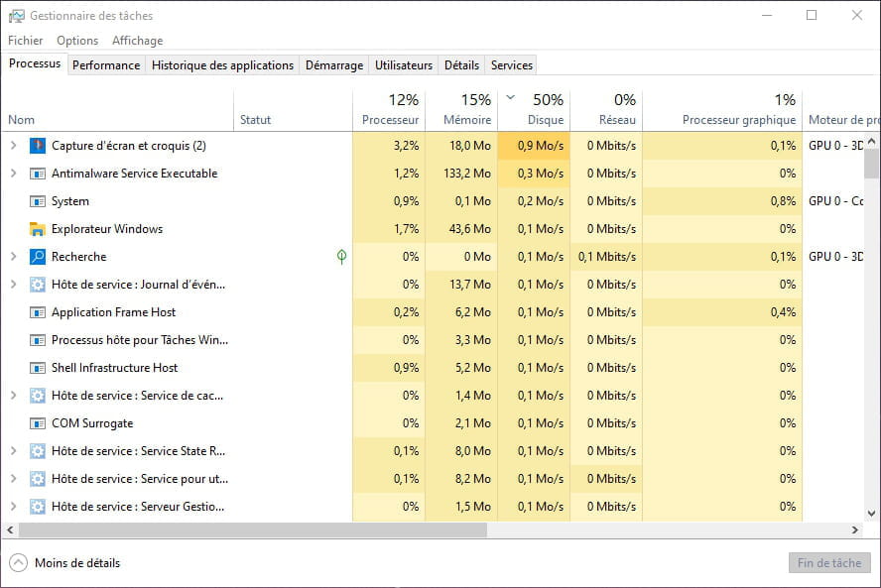
Task: Click the Shell Infrastructure Host icon
Action: (37, 368)
